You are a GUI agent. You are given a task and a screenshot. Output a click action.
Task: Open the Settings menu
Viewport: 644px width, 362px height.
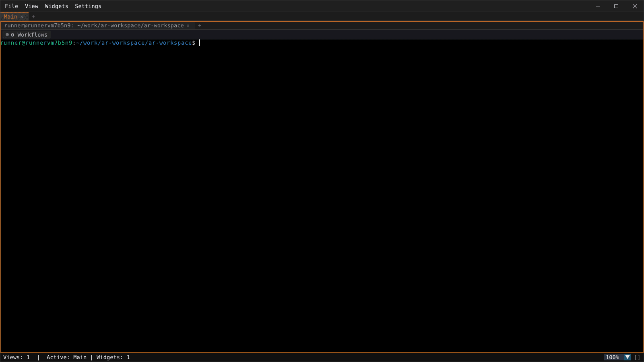click(x=88, y=6)
